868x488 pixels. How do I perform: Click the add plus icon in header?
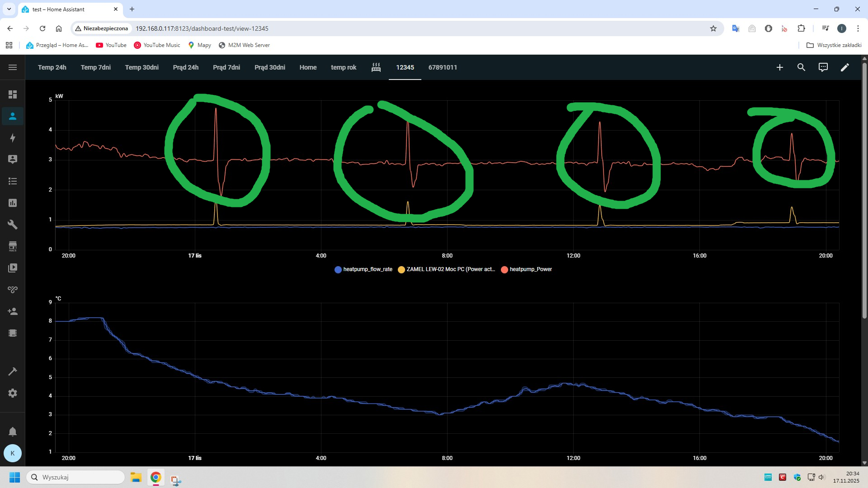click(779, 67)
